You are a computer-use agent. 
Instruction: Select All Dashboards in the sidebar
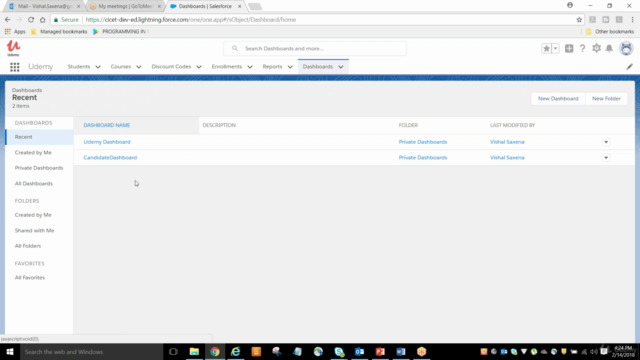(33, 184)
